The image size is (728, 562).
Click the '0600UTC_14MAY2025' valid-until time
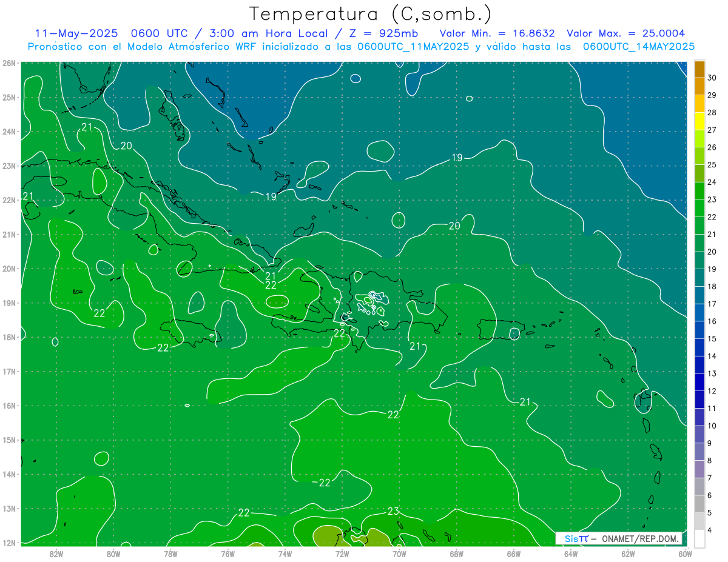[638, 46]
